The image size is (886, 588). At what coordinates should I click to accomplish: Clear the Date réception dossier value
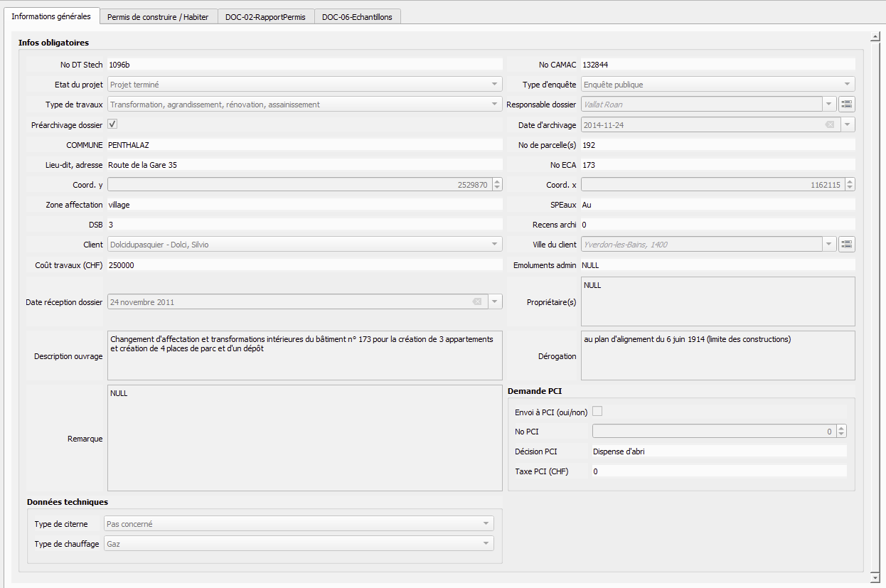476,302
